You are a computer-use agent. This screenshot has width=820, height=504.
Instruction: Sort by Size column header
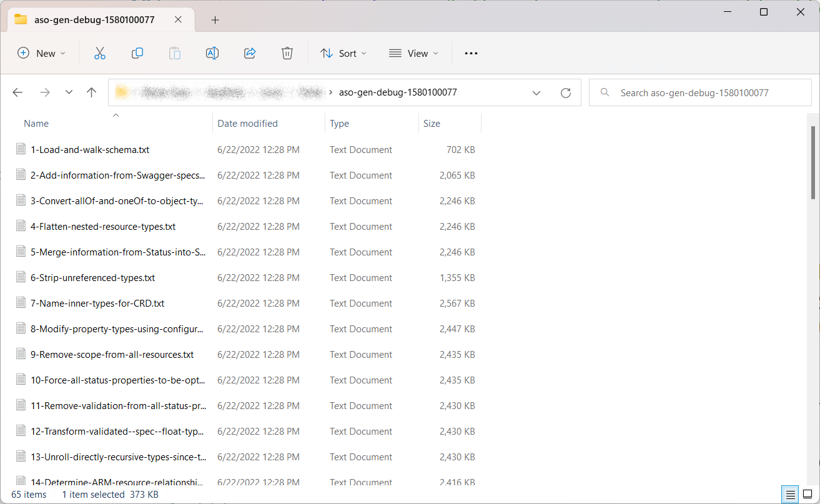tap(432, 124)
